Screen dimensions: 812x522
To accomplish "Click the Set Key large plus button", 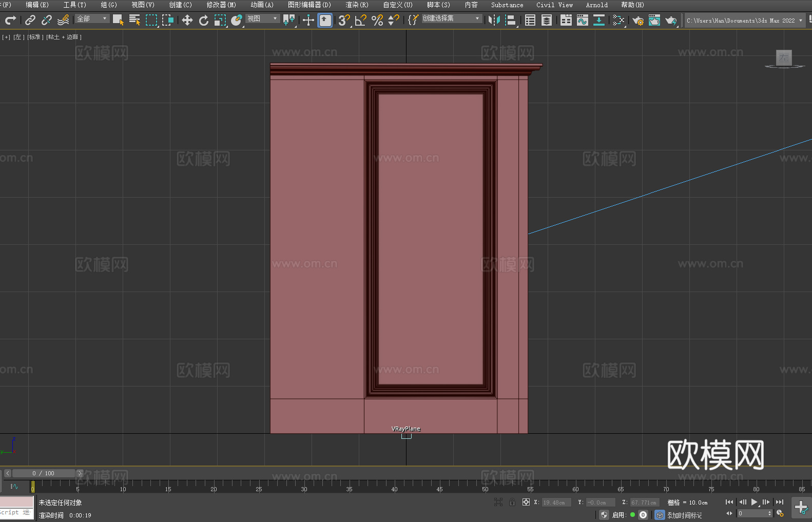I will click(x=801, y=508).
